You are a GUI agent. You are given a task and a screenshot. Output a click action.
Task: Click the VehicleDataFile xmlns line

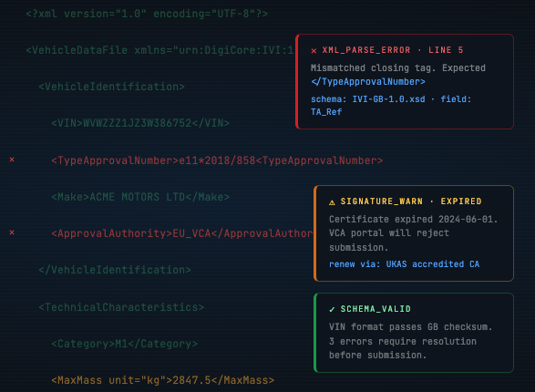tap(159, 50)
